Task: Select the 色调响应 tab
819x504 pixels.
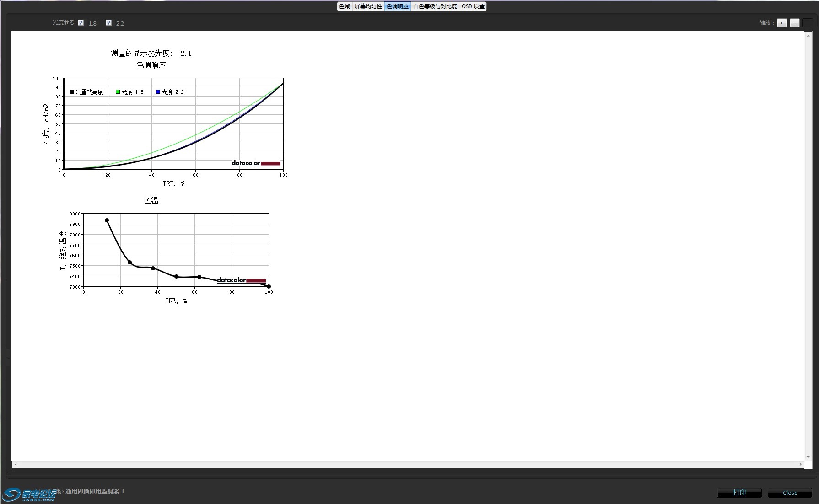Action: click(x=397, y=6)
